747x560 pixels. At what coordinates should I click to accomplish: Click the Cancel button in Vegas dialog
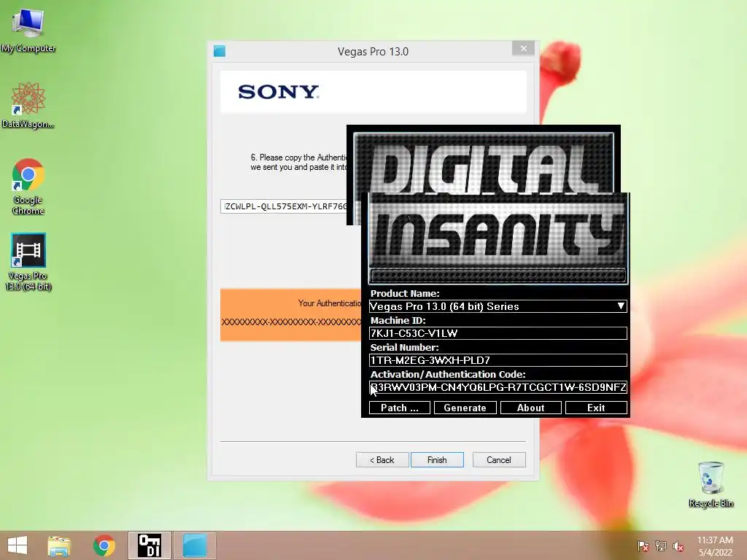click(x=499, y=460)
